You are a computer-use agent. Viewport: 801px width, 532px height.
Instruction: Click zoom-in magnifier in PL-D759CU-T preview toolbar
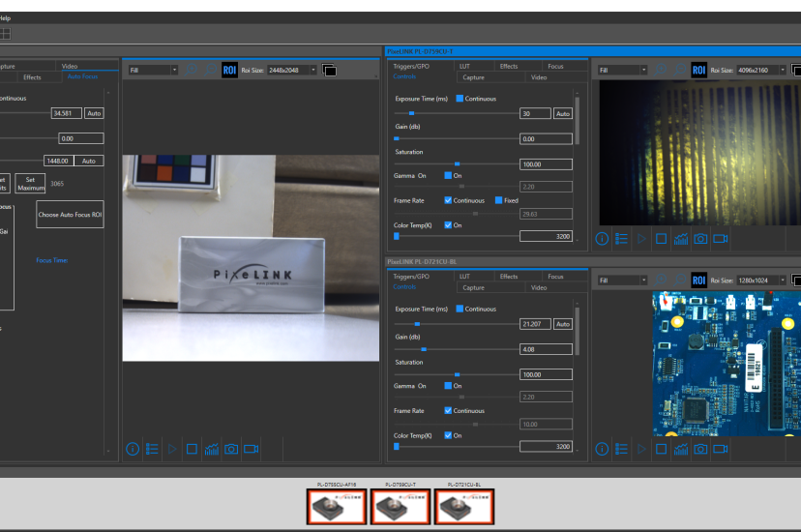click(661, 70)
